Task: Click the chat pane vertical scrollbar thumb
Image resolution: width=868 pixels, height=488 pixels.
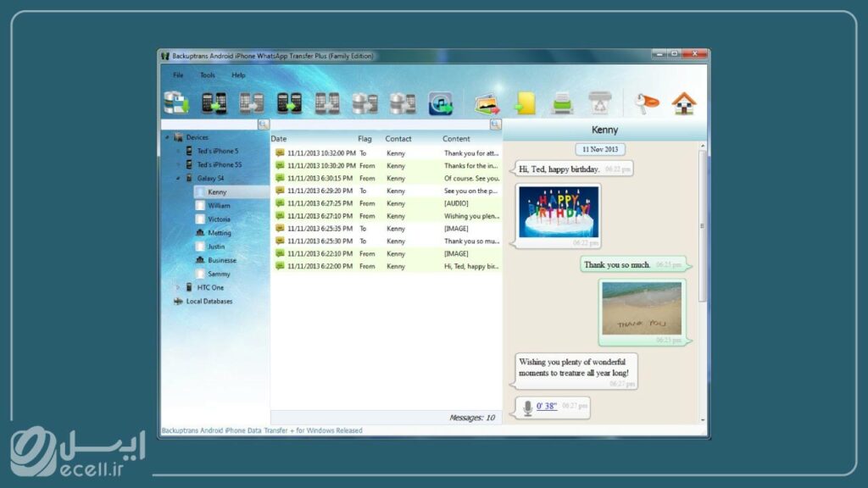Action: pos(703,225)
